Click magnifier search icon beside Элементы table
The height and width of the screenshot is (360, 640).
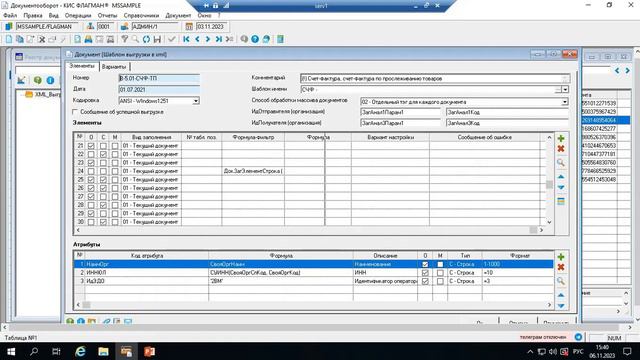[x=561, y=162]
